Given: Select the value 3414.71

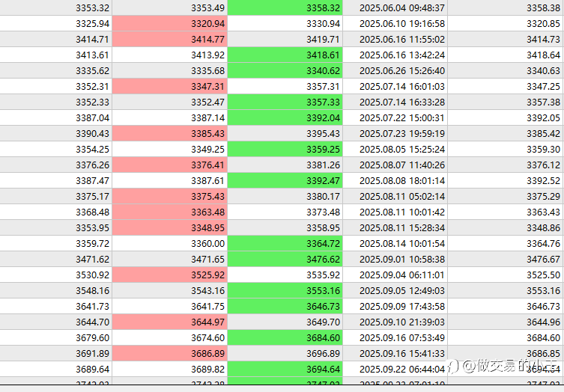Looking at the screenshot, I should (92, 39).
